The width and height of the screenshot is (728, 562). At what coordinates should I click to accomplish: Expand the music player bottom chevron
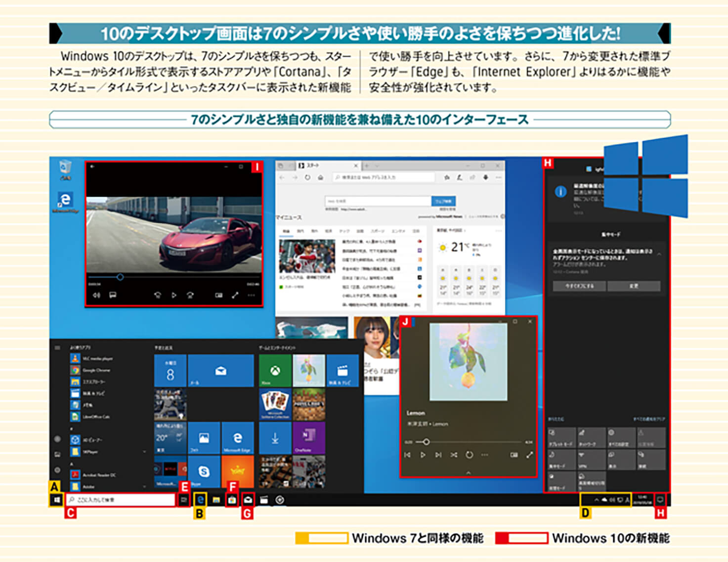click(468, 473)
